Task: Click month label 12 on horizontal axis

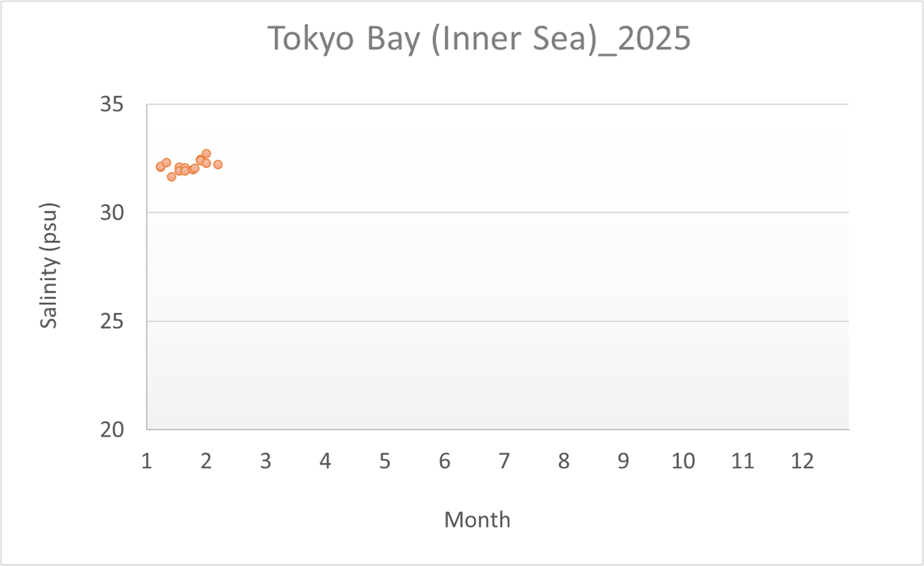Action: (802, 461)
